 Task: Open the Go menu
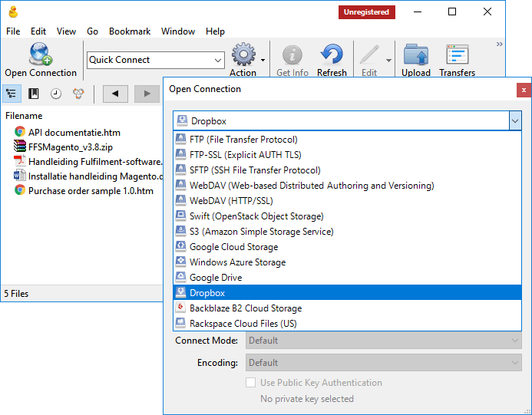click(92, 31)
